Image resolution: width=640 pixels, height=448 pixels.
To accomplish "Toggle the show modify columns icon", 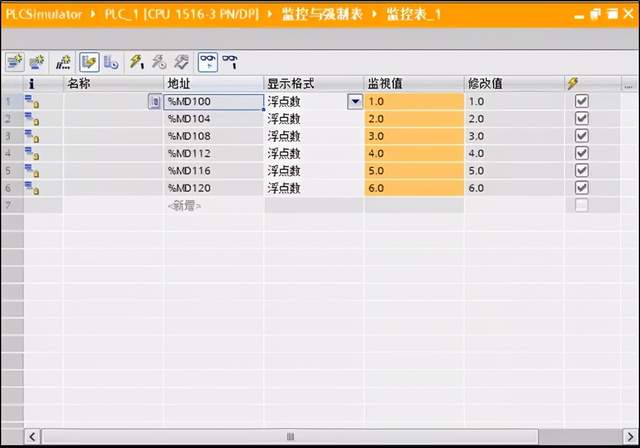I will (88, 61).
